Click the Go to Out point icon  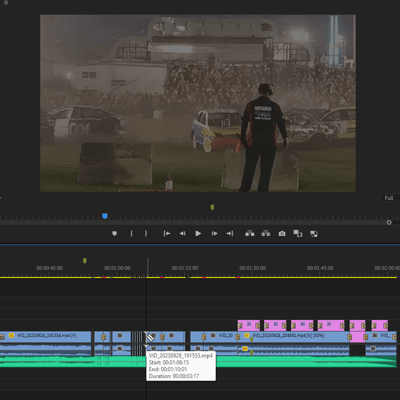(x=230, y=234)
